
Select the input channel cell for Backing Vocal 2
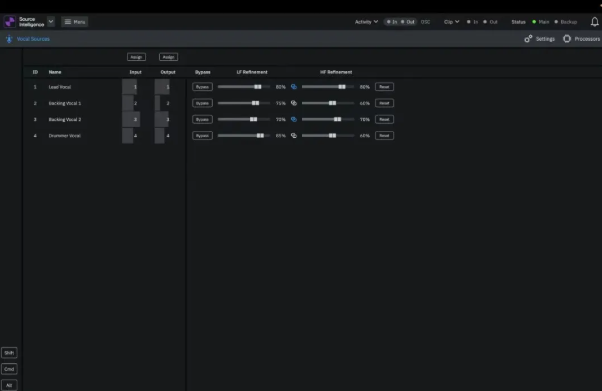click(x=131, y=119)
